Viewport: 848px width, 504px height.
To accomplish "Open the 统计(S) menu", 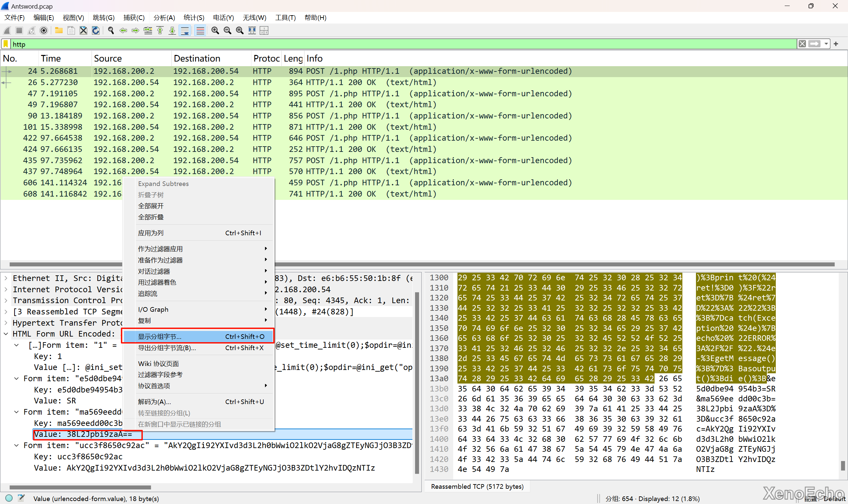I will click(x=193, y=18).
